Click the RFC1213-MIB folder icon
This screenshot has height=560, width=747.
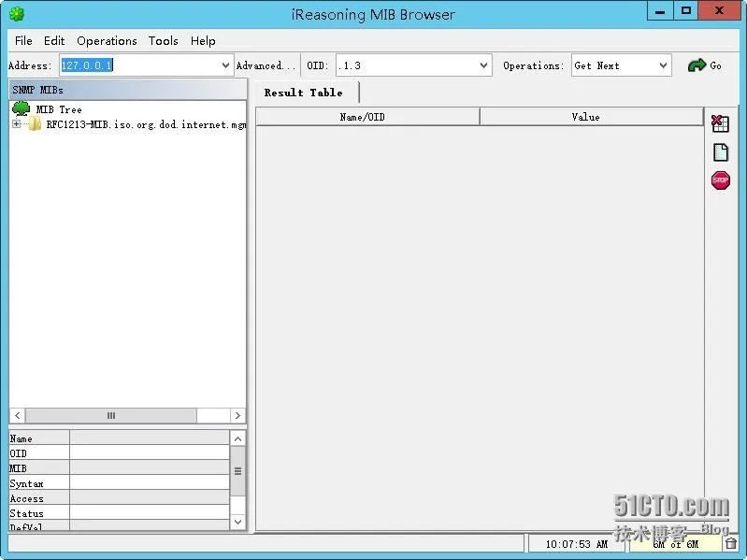pyautogui.click(x=35, y=124)
